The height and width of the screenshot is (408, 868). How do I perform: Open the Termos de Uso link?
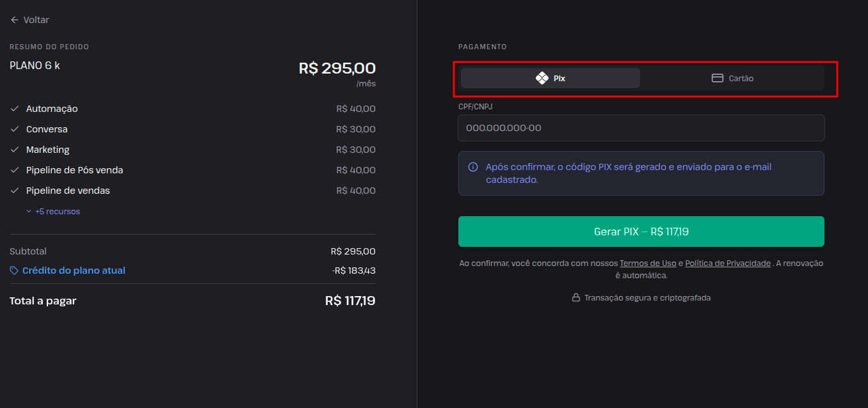648,263
